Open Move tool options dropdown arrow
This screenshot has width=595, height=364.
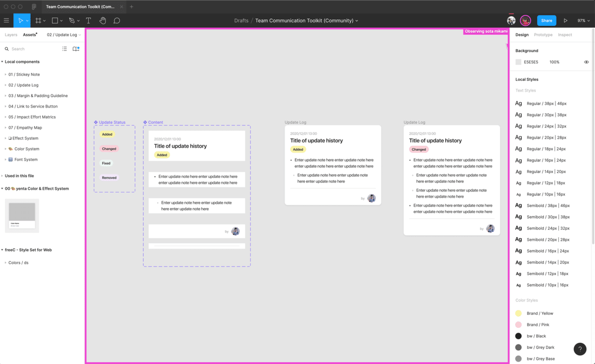point(27,21)
